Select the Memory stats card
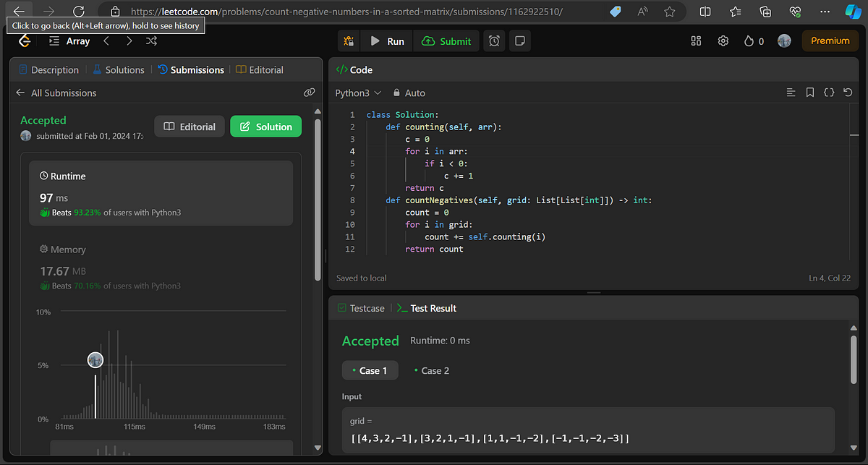868x465 pixels. click(x=161, y=267)
